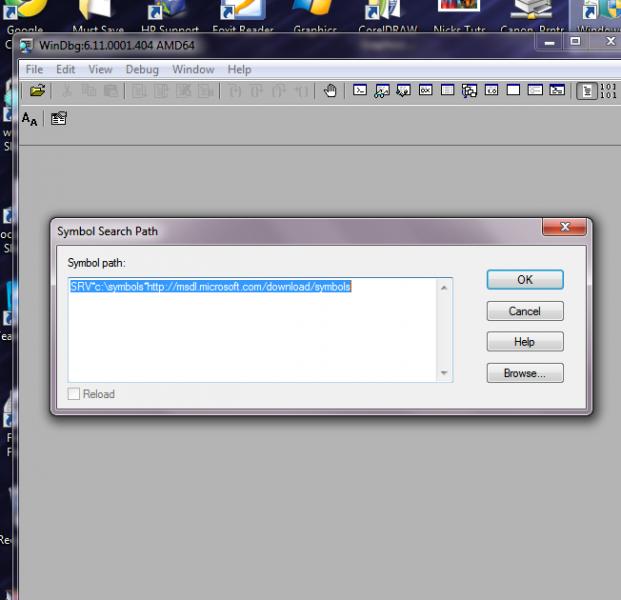Toggle the source mode toolbar button
621x600 pixels.
pos(587,91)
